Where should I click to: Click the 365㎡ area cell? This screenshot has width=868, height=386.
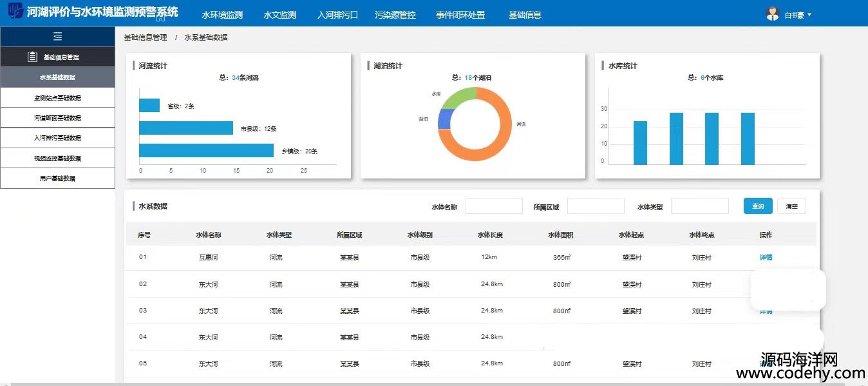point(561,257)
